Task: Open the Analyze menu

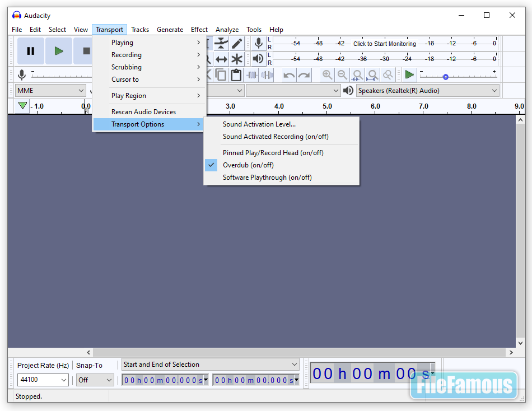Action: coord(227,30)
